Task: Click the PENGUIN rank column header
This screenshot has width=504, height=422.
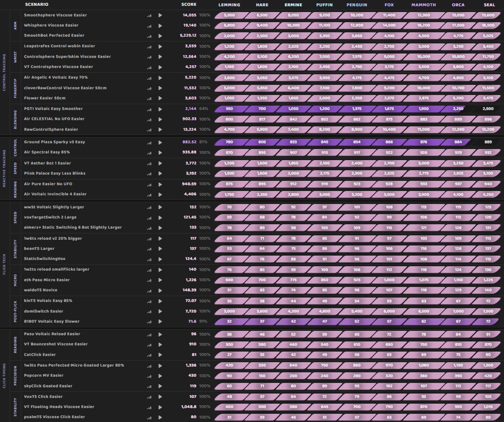Action: coord(357,5)
